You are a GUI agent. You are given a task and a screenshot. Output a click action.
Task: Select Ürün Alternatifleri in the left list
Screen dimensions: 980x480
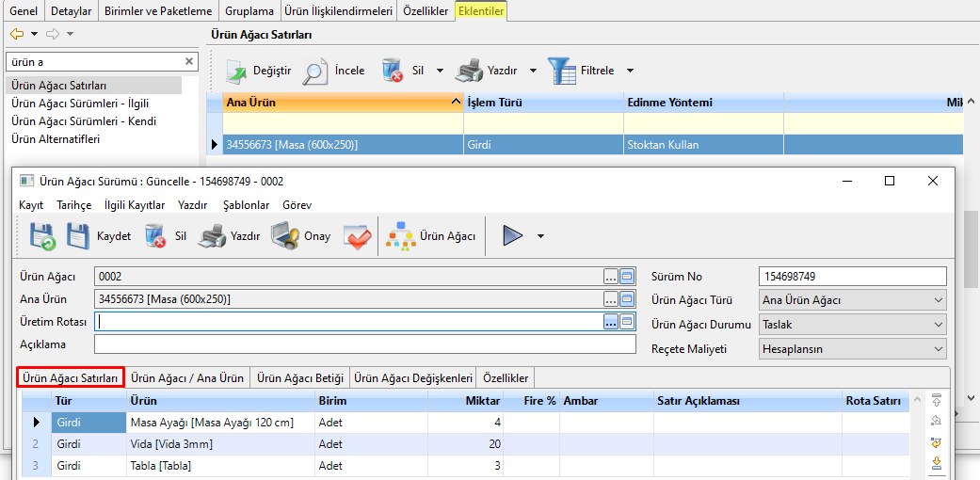coord(56,139)
